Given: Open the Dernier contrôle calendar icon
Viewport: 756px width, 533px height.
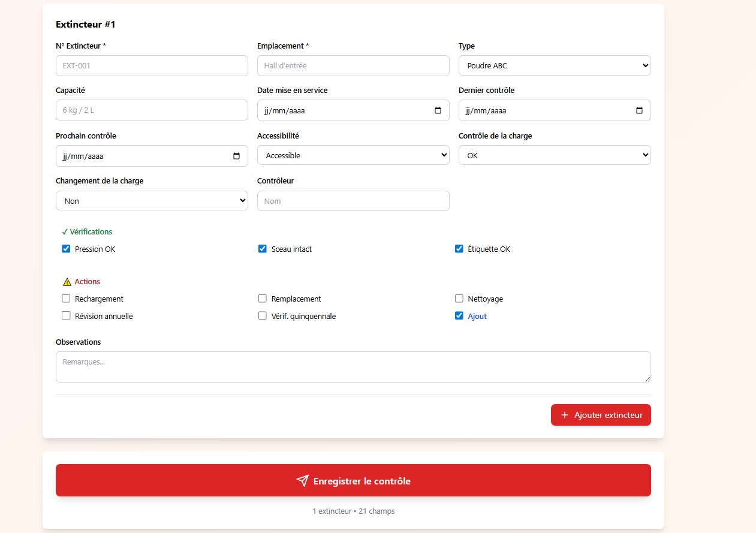Looking at the screenshot, I should tap(638, 110).
